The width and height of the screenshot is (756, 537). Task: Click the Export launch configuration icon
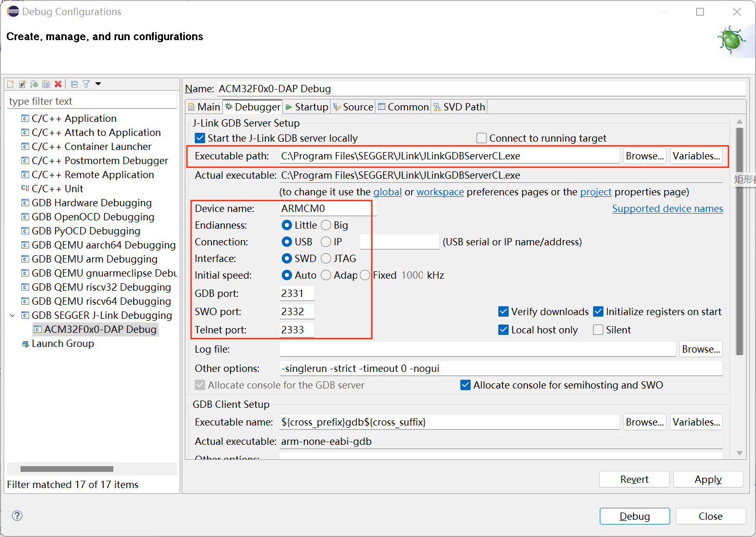tap(34, 84)
